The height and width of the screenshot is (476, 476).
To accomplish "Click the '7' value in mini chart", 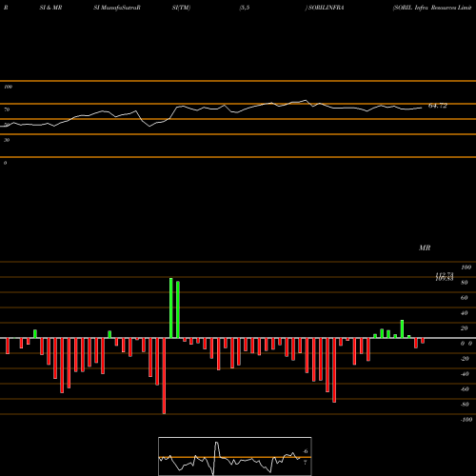I will click(x=305, y=463).
